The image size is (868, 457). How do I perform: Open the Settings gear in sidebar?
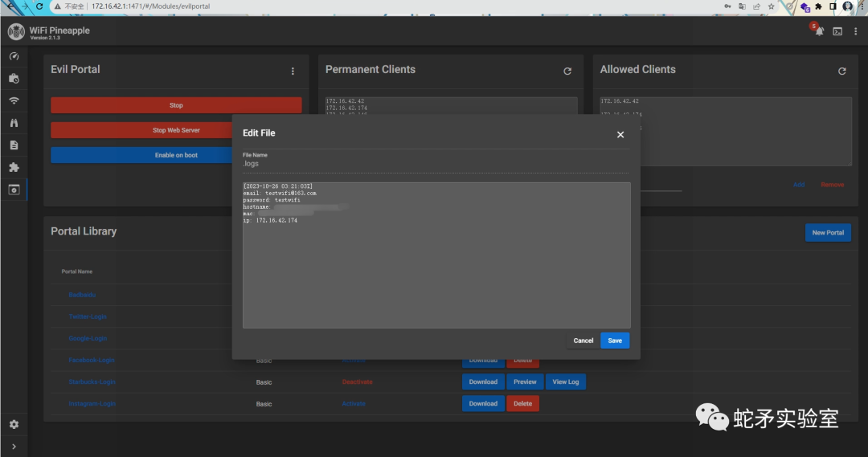point(14,424)
